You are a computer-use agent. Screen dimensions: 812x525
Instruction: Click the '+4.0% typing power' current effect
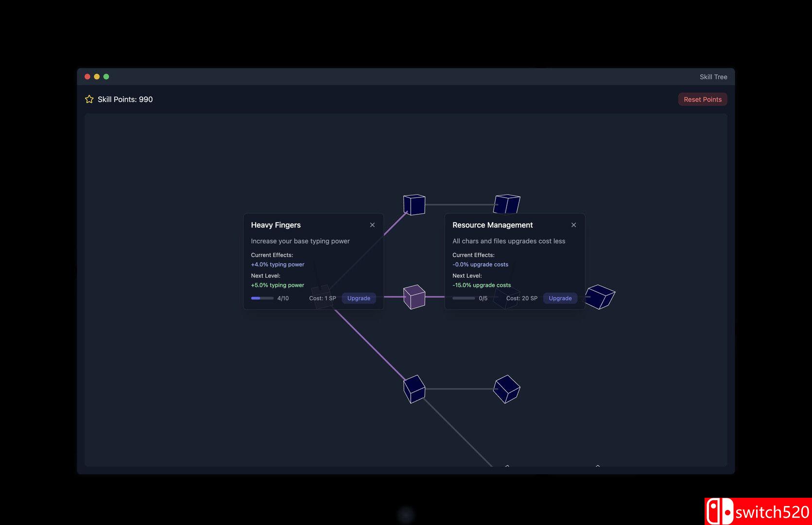[x=277, y=264]
